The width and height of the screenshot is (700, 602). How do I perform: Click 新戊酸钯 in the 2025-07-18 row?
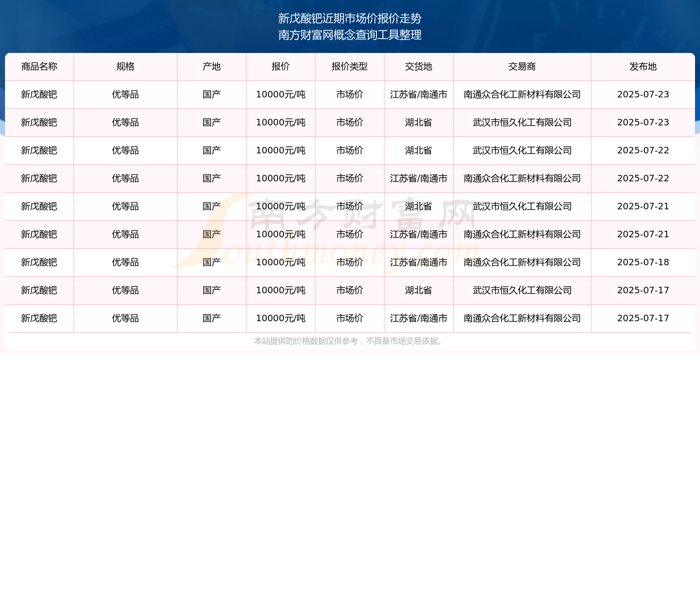pos(39,262)
